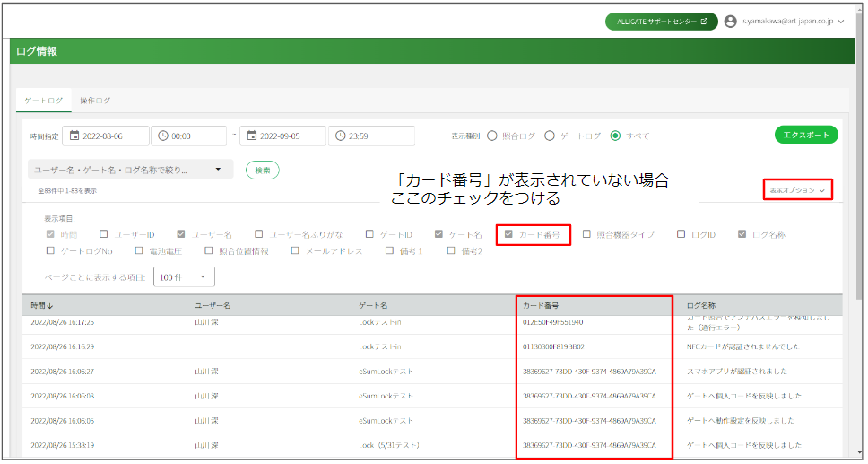Toggle the ユーザー名ふりがな checkbox

(258, 234)
